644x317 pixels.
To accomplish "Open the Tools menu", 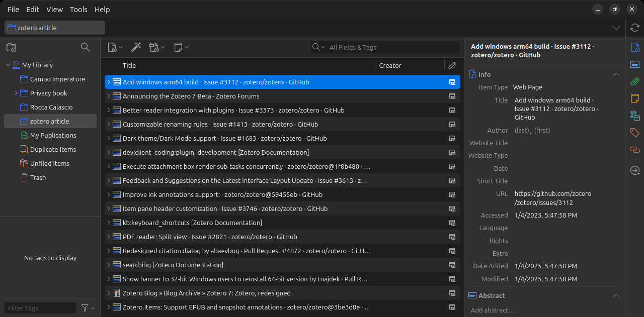I will [x=78, y=10].
